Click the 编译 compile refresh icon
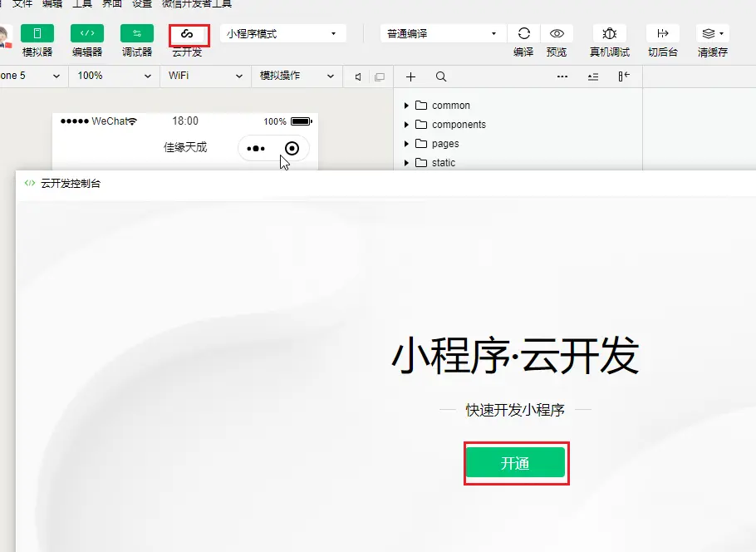This screenshot has height=552, width=756. pyautogui.click(x=523, y=33)
